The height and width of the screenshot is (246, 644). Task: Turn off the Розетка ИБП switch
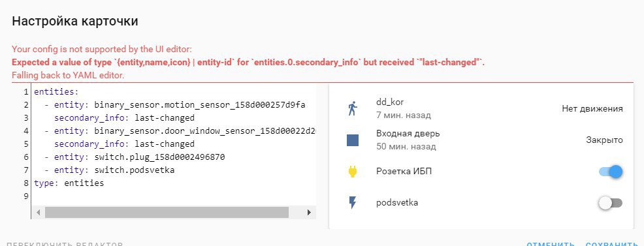point(611,172)
